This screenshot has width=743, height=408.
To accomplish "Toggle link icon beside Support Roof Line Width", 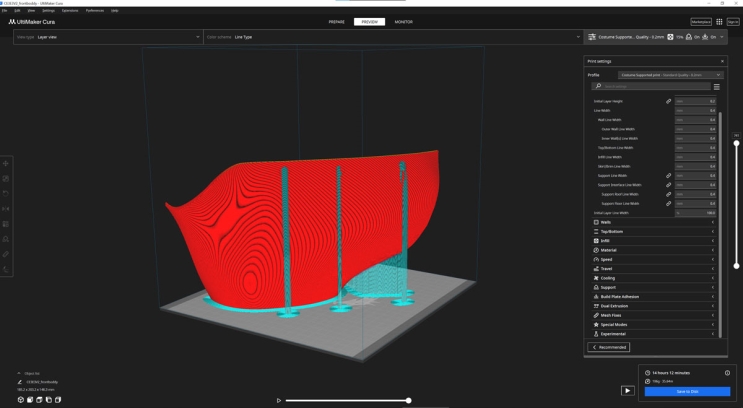I will (x=669, y=194).
